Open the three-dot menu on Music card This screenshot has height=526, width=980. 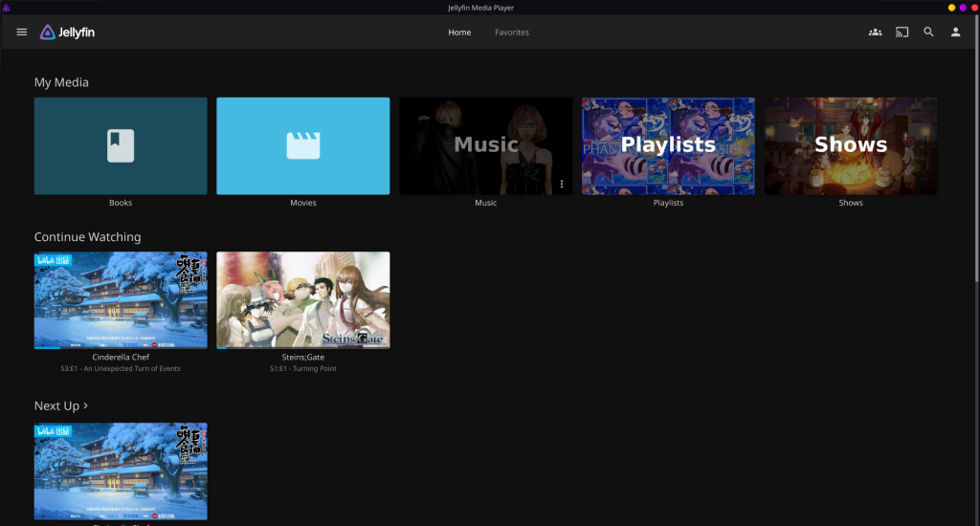tap(562, 184)
